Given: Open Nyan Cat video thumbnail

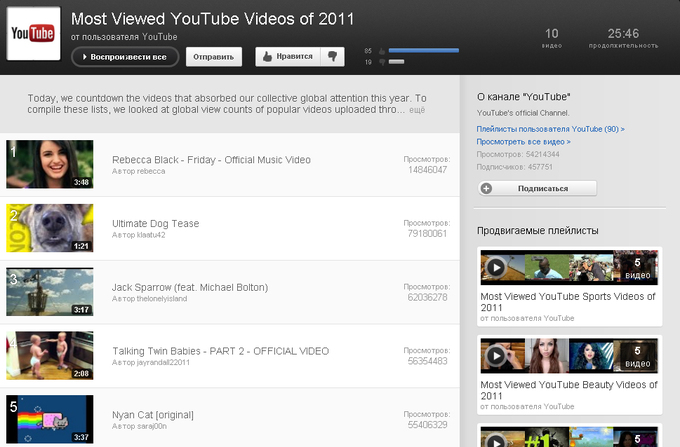Looking at the screenshot, I should pos(49,419).
